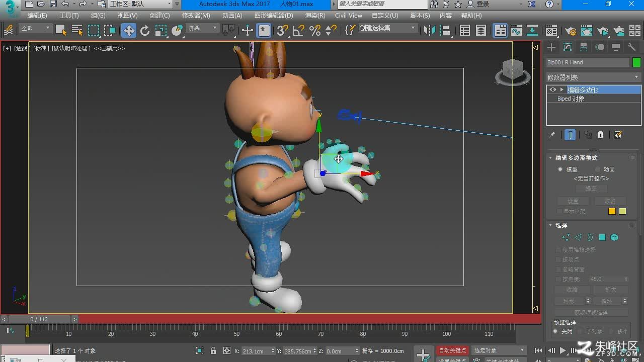Screen dimensions: 644x362
Task: Toggle Show End Result button in stack
Action: coord(570,135)
